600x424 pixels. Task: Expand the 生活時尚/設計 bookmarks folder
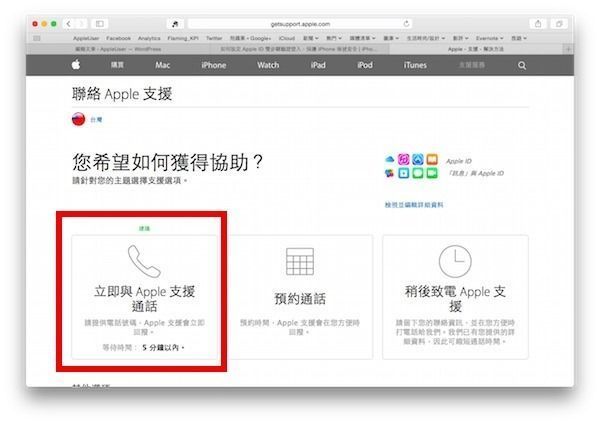426,38
